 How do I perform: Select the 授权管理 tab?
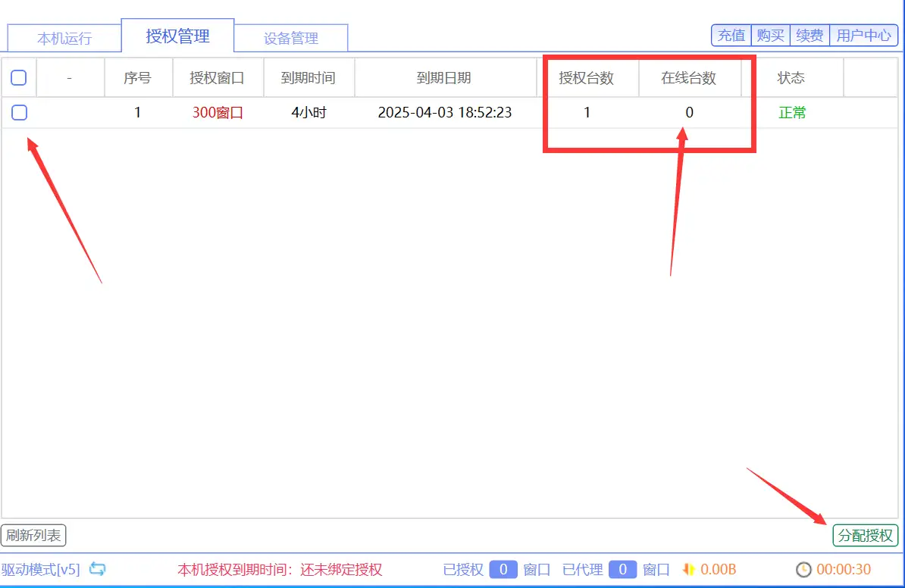tap(178, 36)
